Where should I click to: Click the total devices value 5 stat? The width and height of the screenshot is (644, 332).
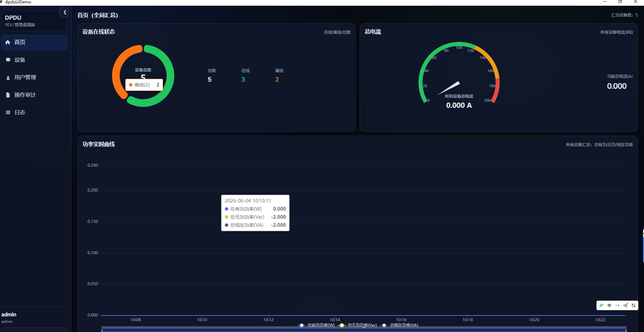[x=210, y=79]
